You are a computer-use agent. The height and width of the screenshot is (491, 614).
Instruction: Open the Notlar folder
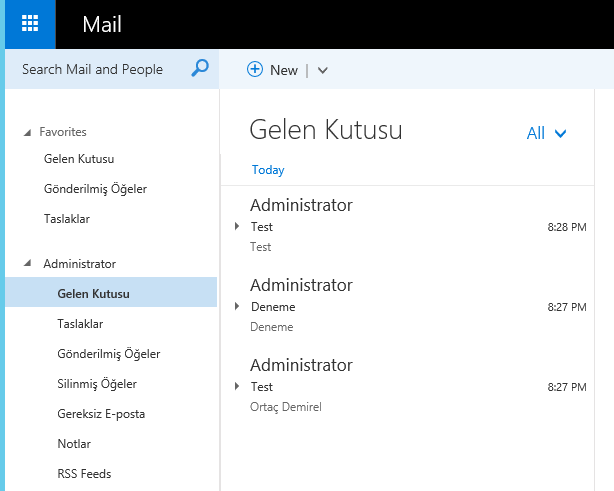click(x=74, y=444)
